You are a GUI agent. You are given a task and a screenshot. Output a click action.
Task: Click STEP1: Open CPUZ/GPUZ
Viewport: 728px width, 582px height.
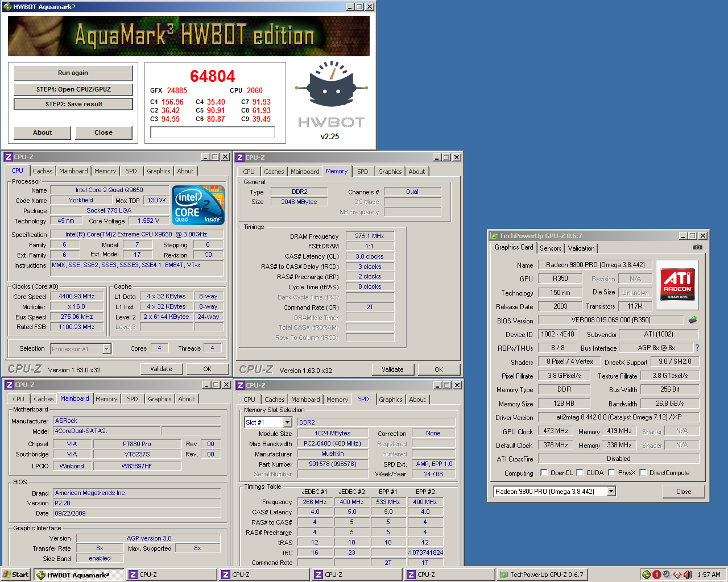click(73, 89)
